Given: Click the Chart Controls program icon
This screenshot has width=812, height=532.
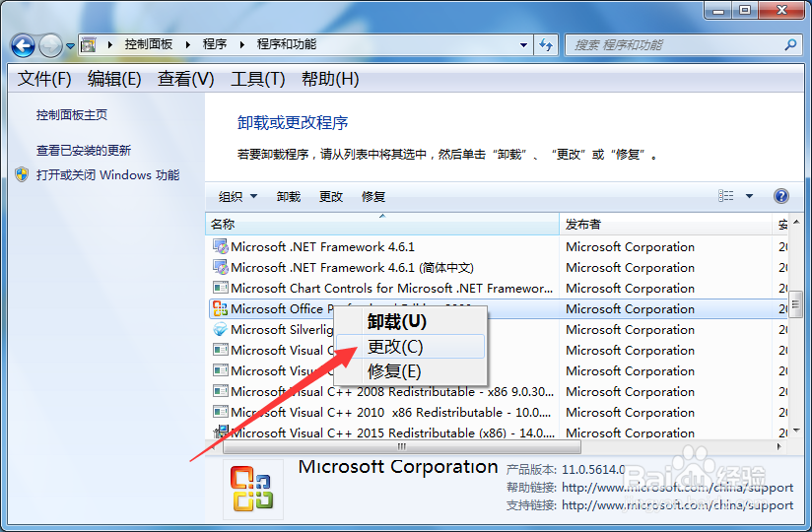Looking at the screenshot, I should pyautogui.click(x=220, y=288).
